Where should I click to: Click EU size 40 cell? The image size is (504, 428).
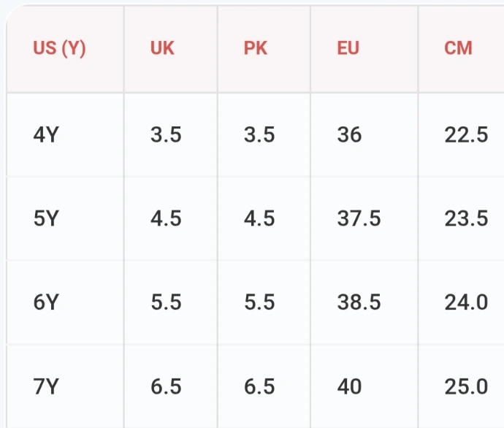coord(350,386)
